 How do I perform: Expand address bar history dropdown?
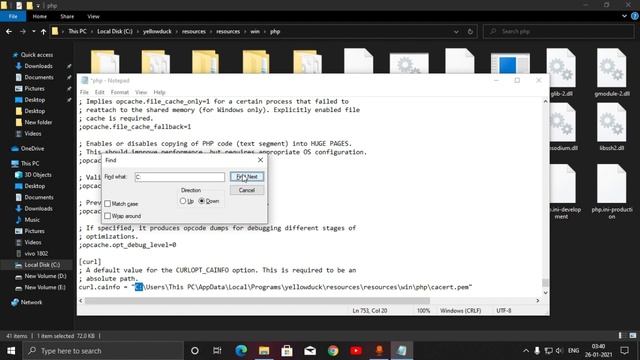456,31
